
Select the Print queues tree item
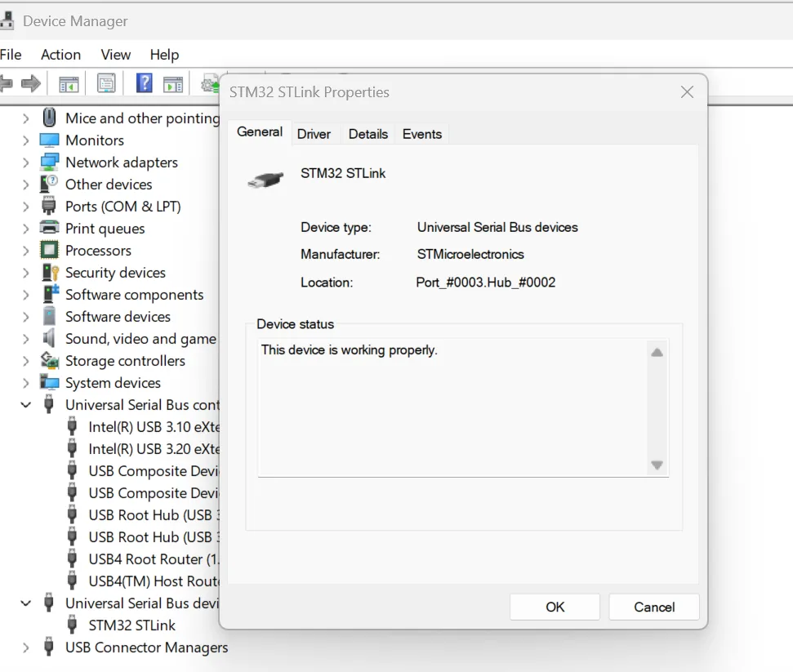105,229
